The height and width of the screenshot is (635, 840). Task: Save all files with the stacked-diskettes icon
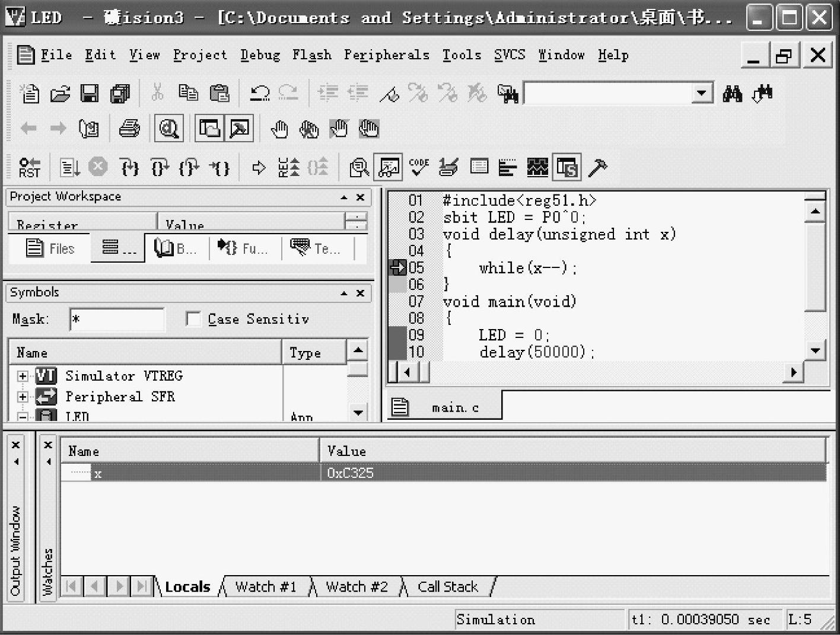(x=120, y=94)
